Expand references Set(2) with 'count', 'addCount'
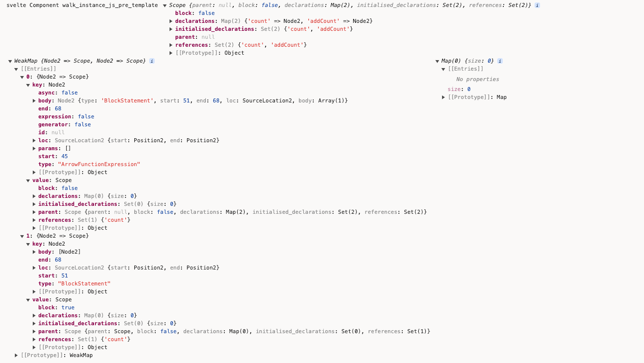This screenshot has height=363, width=644. tap(171, 45)
